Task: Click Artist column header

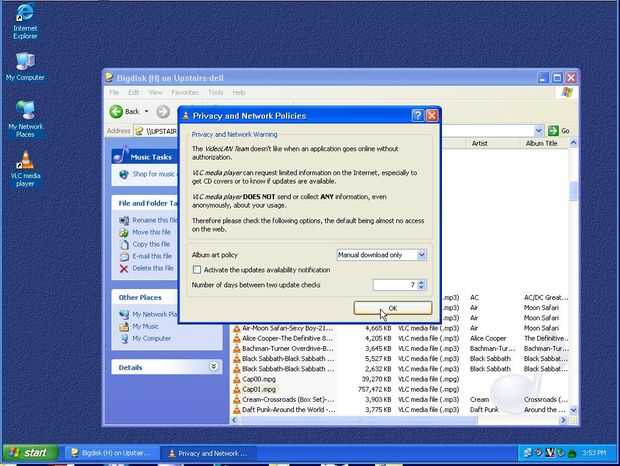Action: [x=494, y=143]
